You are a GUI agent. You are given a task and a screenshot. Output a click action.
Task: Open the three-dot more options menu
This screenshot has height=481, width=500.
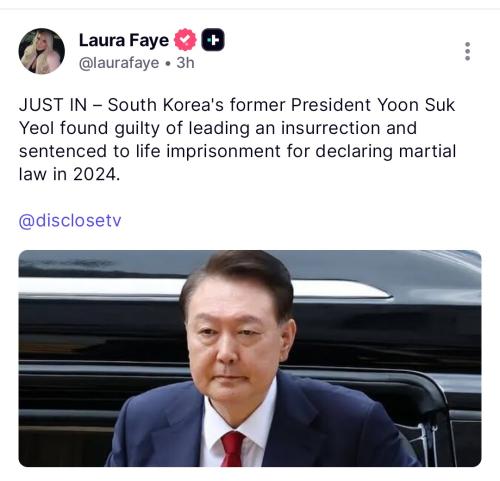click(x=467, y=51)
